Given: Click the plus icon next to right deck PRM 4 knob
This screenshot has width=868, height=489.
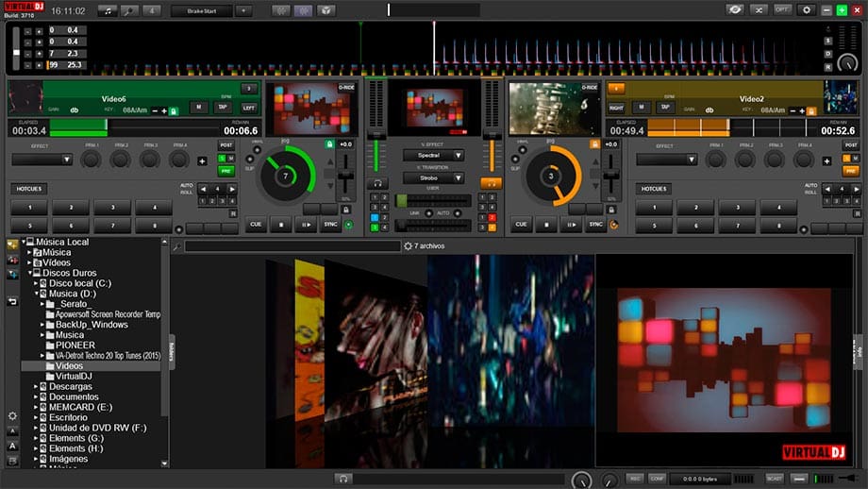Looking at the screenshot, I should coord(827,161).
